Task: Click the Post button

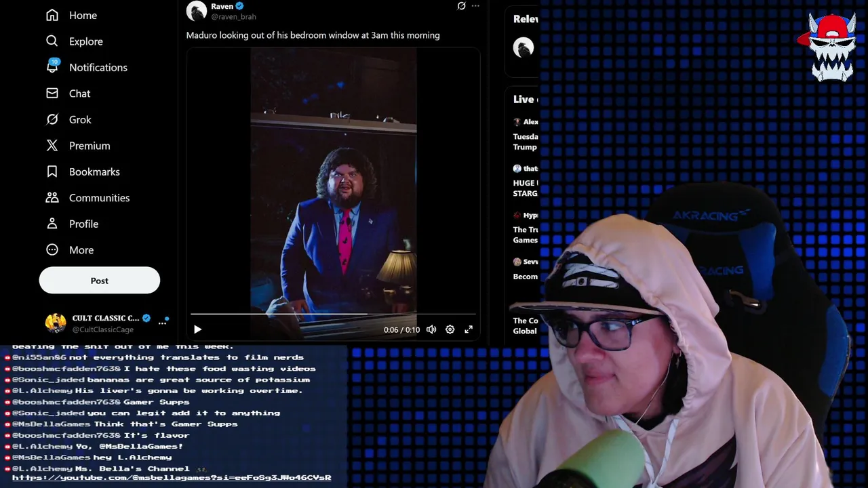Action: tap(100, 281)
